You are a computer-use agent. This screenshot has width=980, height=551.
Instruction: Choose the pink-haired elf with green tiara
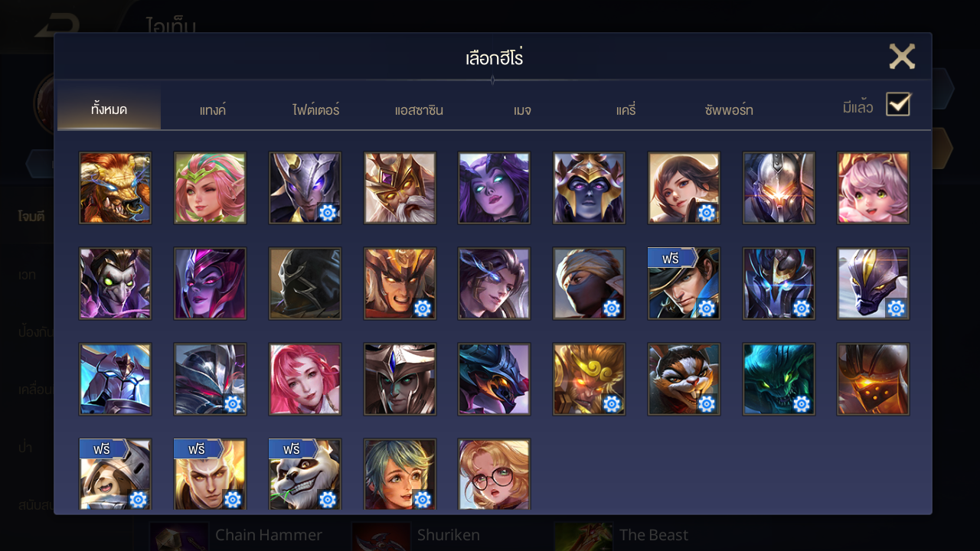(x=210, y=187)
